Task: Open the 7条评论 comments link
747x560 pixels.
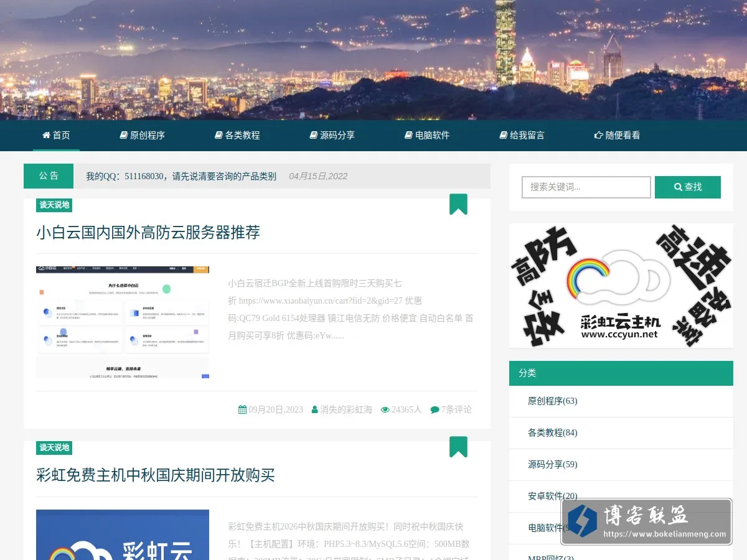Action: pos(456,409)
